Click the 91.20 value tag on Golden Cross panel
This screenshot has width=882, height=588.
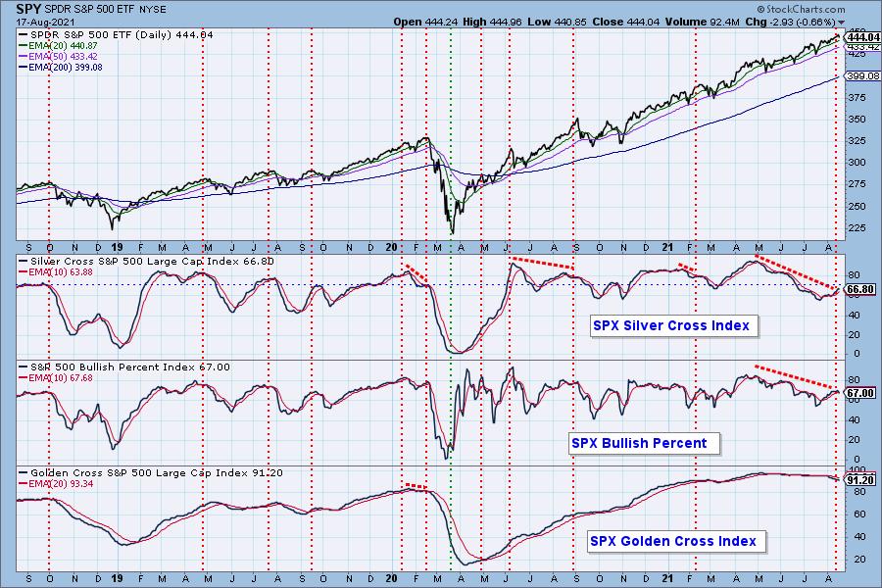[860, 480]
